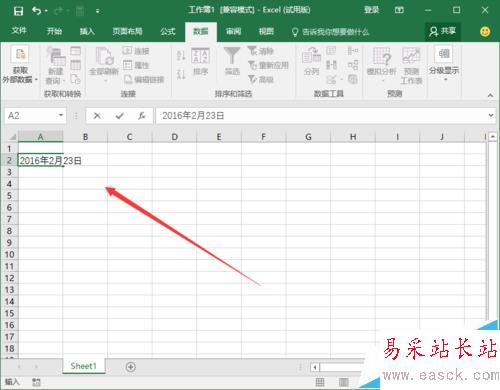Screen dimensions: 500x390
Task: Select column C header
Action: 130,137
